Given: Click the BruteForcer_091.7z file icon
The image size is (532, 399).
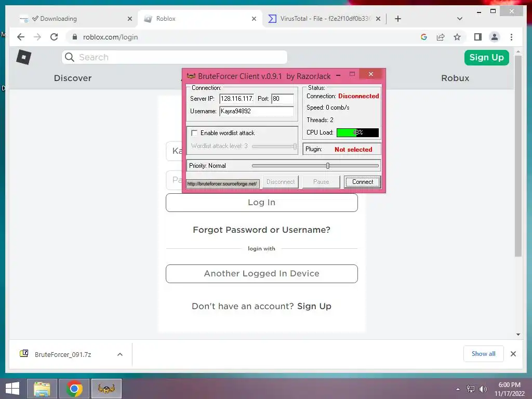Looking at the screenshot, I should (24, 353).
